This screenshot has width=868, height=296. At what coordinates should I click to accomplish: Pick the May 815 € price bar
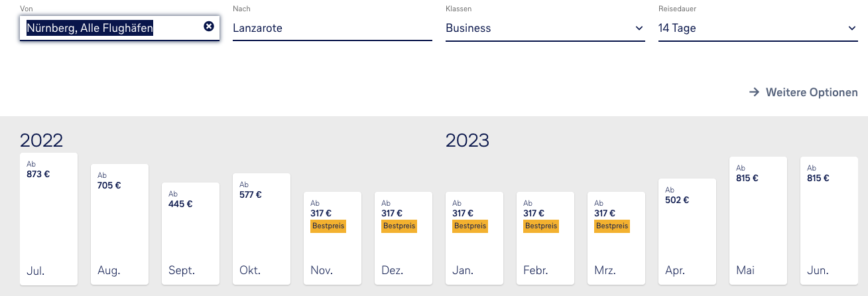(758, 221)
